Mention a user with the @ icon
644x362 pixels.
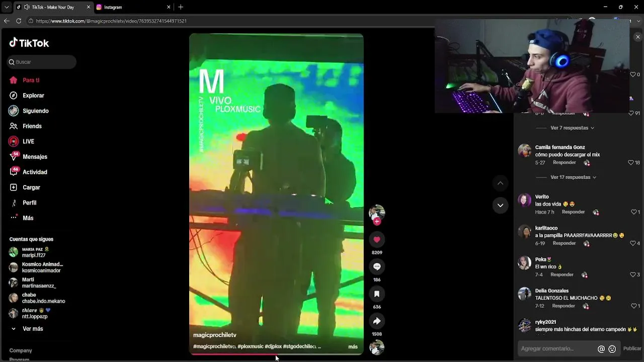(x=601, y=349)
